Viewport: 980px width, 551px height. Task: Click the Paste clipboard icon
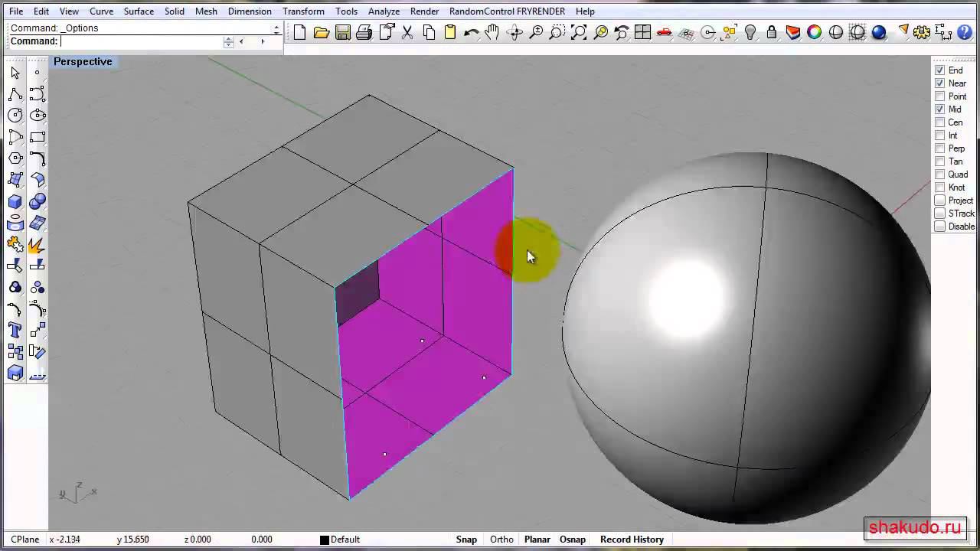point(450,32)
